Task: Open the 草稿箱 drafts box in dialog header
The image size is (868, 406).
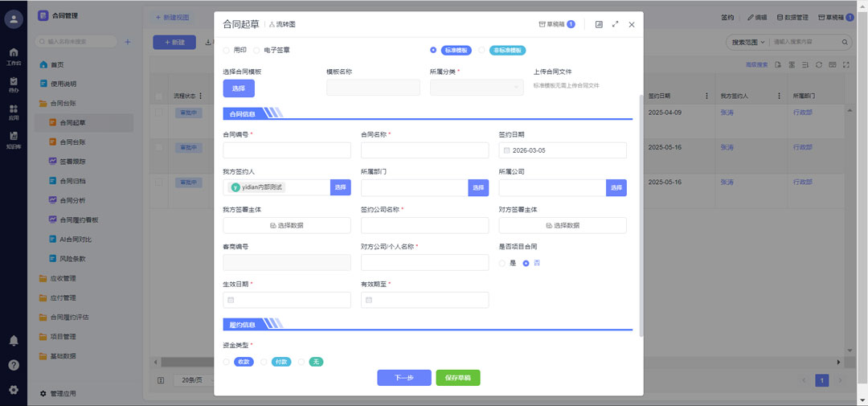Action: tap(556, 25)
